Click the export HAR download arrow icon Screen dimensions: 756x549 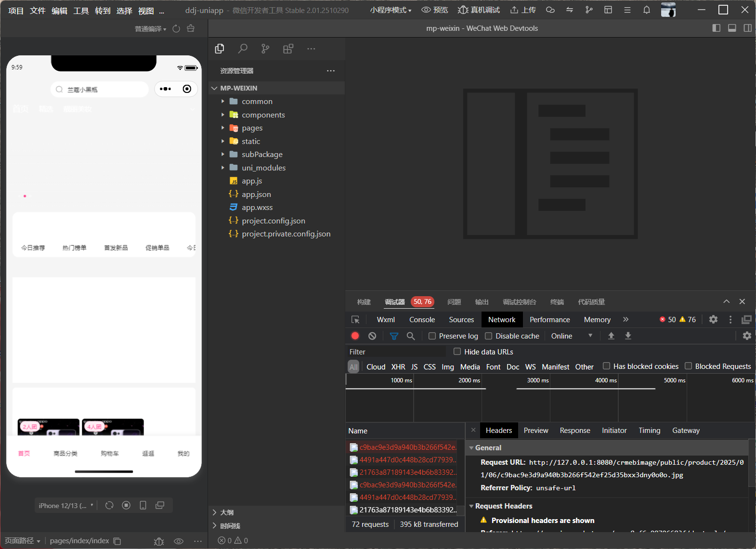[628, 336]
